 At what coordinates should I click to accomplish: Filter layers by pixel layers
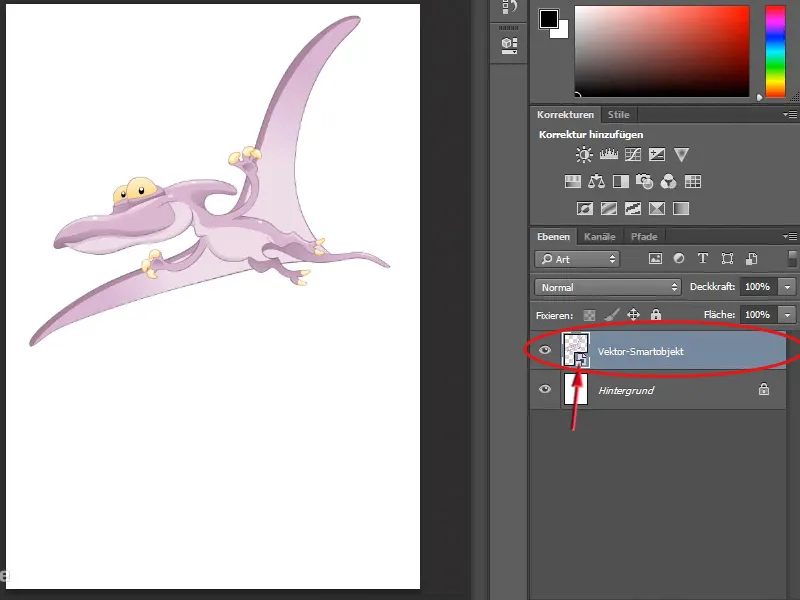coord(655,259)
